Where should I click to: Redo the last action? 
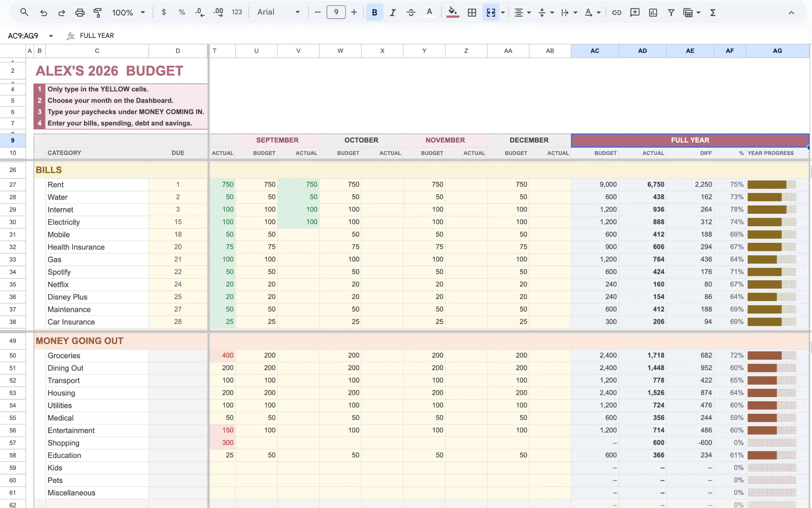tap(62, 13)
